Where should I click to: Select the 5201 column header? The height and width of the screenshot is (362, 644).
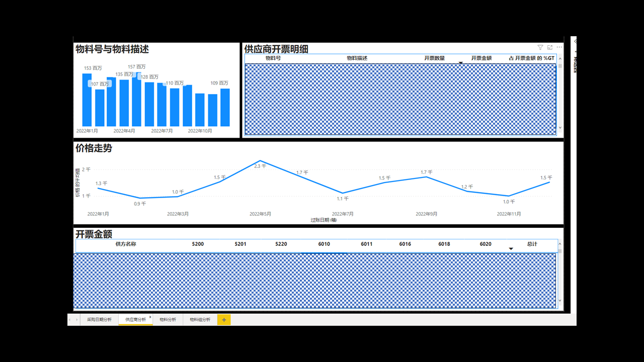pyautogui.click(x=240, y=244)
